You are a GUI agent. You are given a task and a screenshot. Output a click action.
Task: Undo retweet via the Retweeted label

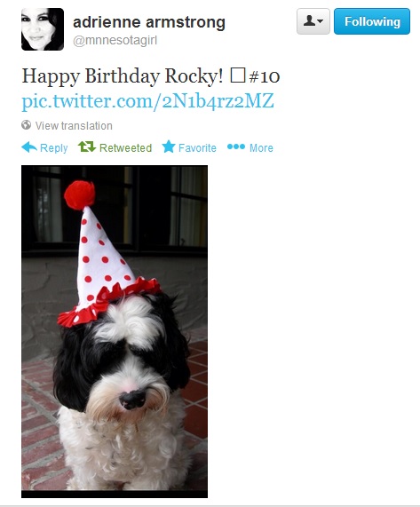point(125,147)
